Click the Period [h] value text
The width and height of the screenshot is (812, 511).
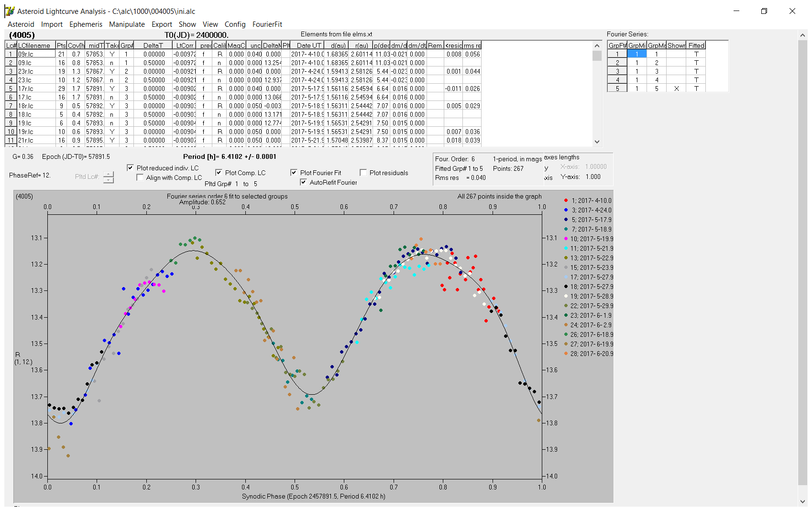[230, 157]
